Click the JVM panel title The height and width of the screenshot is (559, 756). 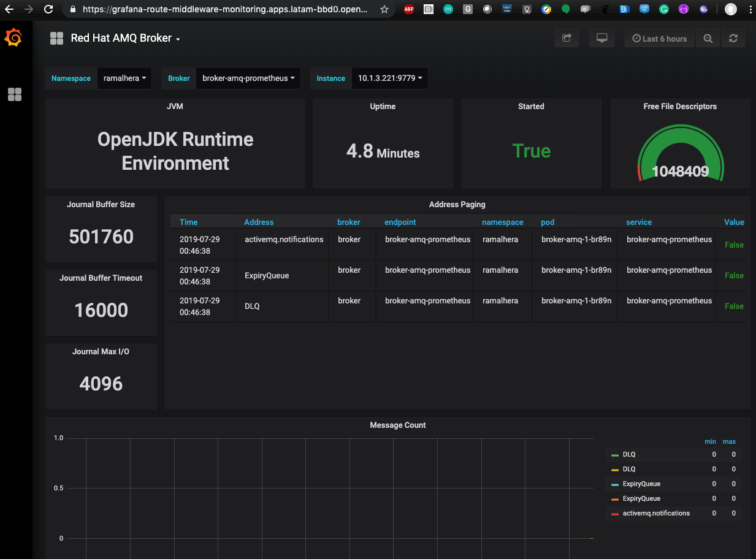pos(175,106)
